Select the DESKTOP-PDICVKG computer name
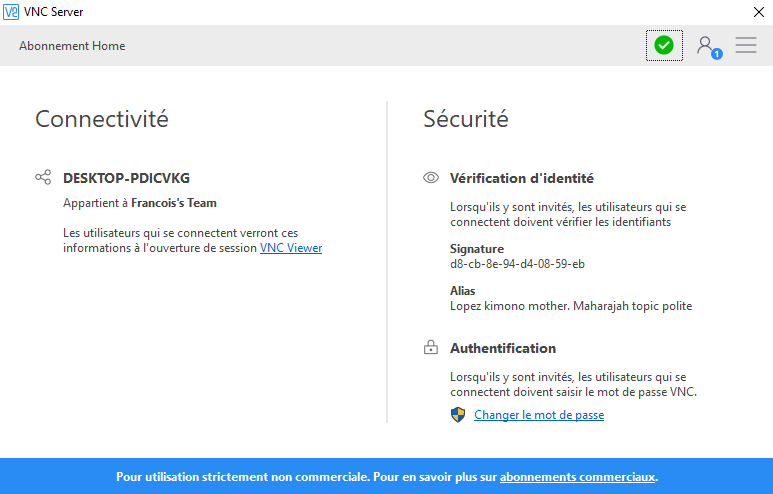 click(x=126, y=178)
